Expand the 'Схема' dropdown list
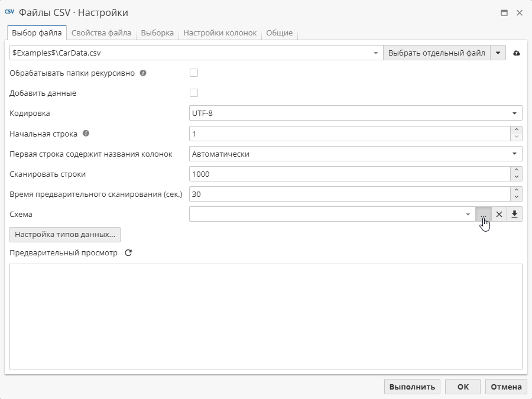Screen dimensions: 532x399 tap(468, 214)
